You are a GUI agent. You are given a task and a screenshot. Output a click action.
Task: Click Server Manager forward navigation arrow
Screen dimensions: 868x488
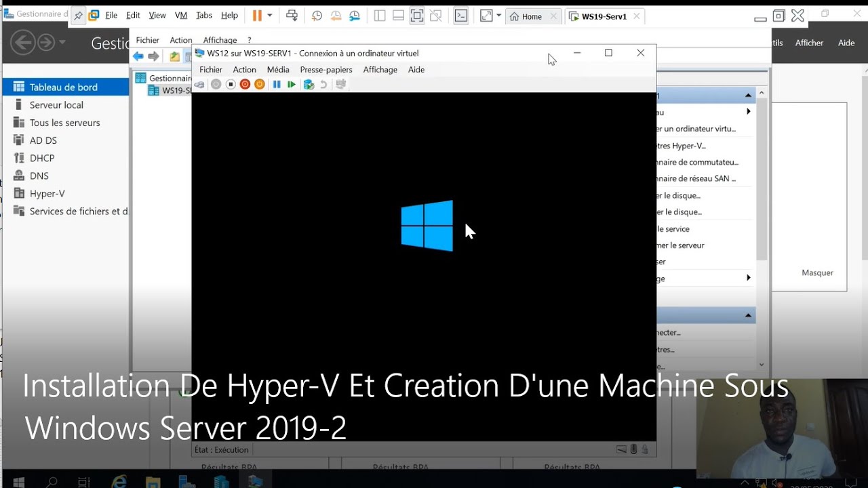(45, 43)
